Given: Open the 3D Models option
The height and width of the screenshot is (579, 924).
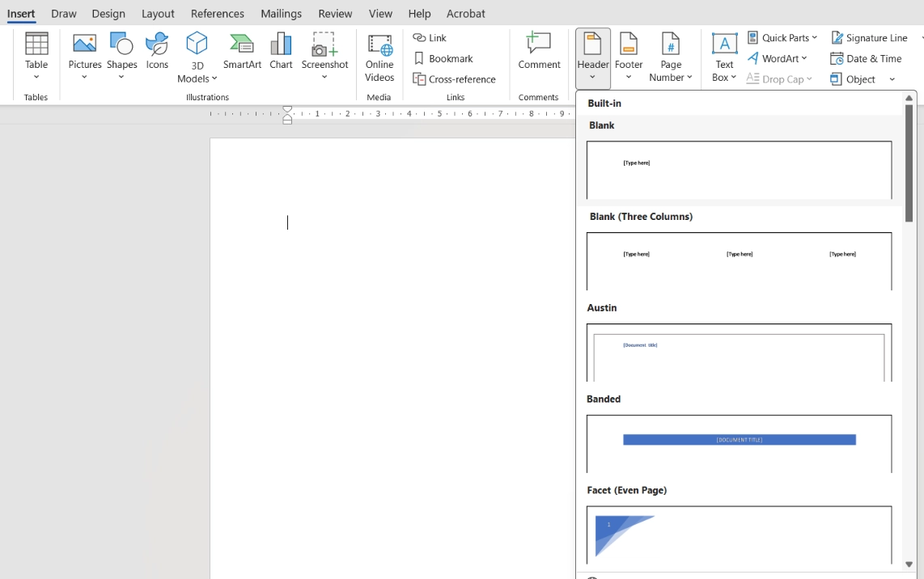Looking at the screenshot, I should point(197,57).
